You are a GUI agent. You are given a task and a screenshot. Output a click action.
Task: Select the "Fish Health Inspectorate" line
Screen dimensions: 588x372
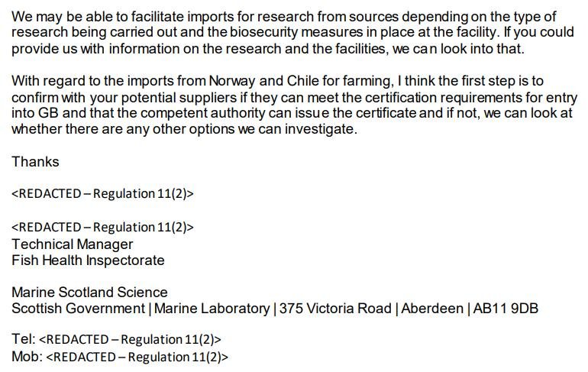click(88, 260)
